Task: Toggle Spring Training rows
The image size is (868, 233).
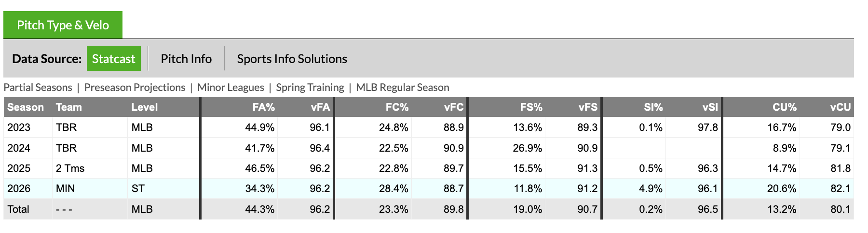Action: (x=310, y=88)
